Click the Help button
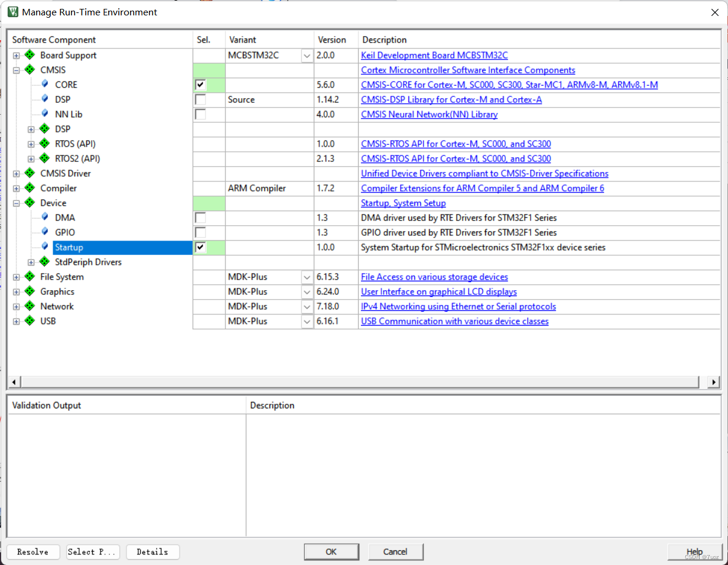Image resolution: width=728 pixels, height=565 pixels. [x=695, y=552]
